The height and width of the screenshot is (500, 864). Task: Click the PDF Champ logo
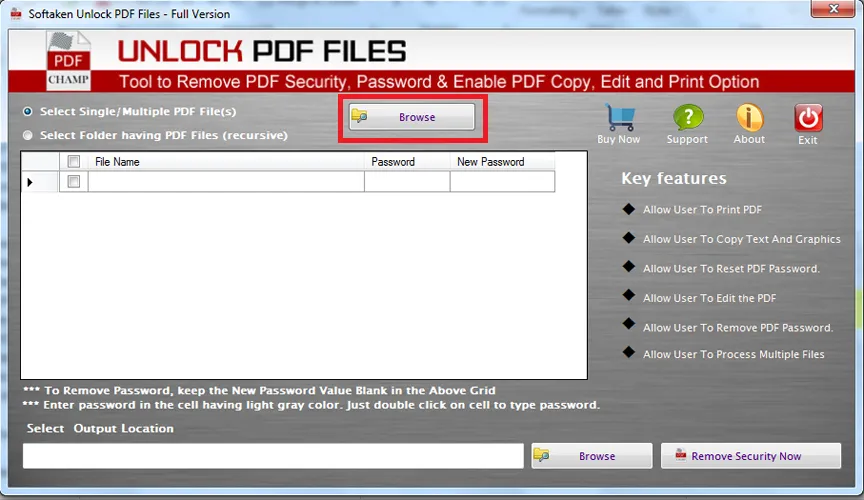[x=68, y=61]
